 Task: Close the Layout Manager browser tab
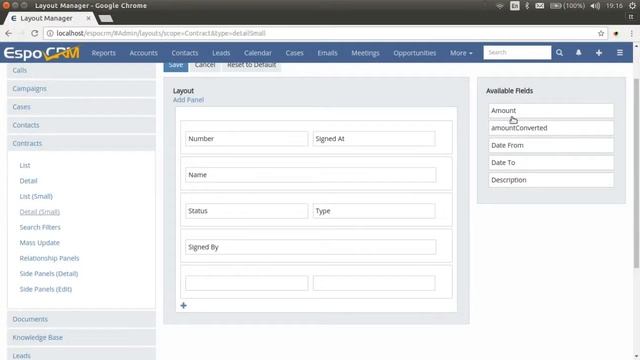click(x=88, y=18)
